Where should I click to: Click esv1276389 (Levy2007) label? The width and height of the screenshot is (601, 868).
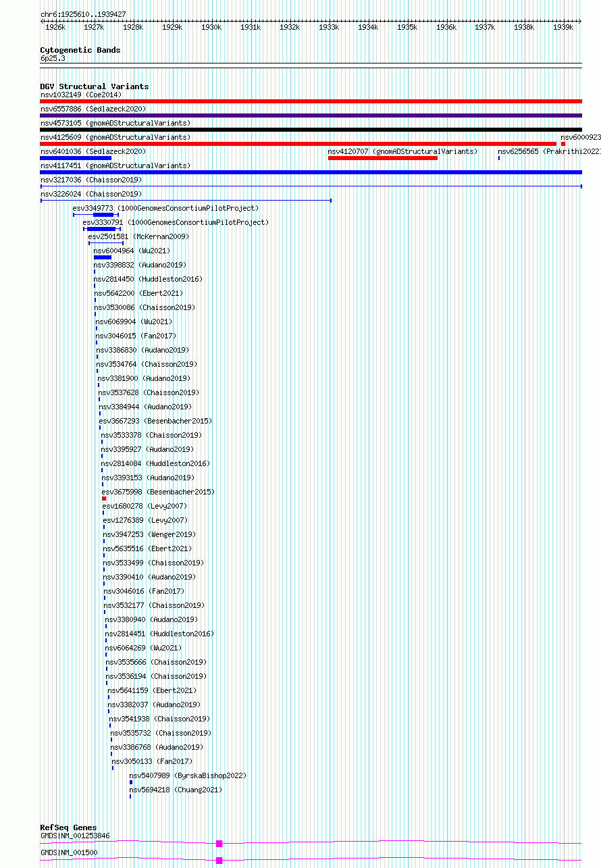tap(145, 520)
